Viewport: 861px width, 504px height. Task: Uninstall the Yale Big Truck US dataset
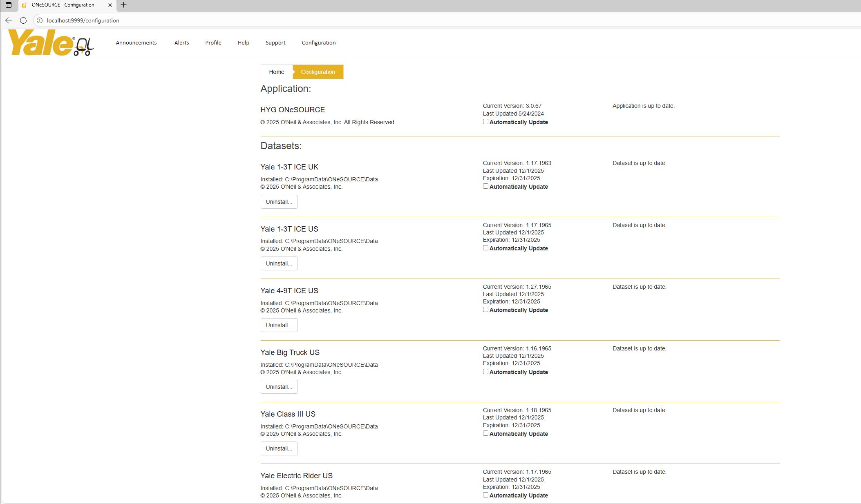click(279, 387)
